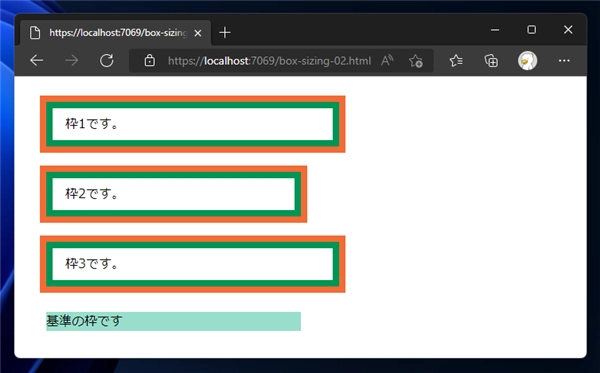Open Read Aloud from address bar
This screenshot has height=373, width=600.
pyautogui.click(x=387, y=60)
